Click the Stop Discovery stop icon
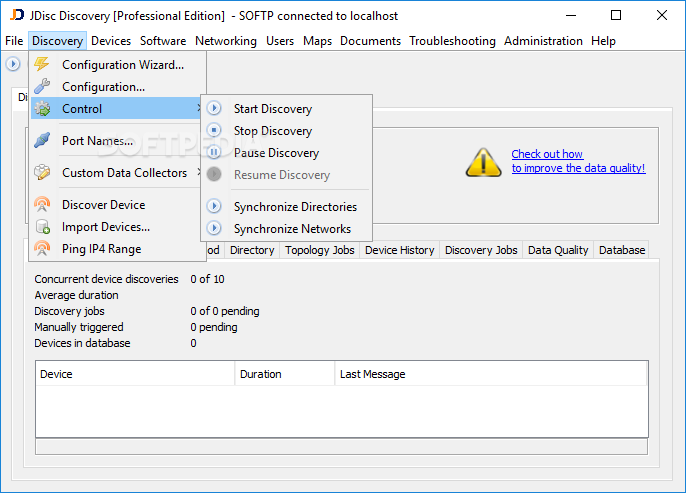 click(214, 130)
